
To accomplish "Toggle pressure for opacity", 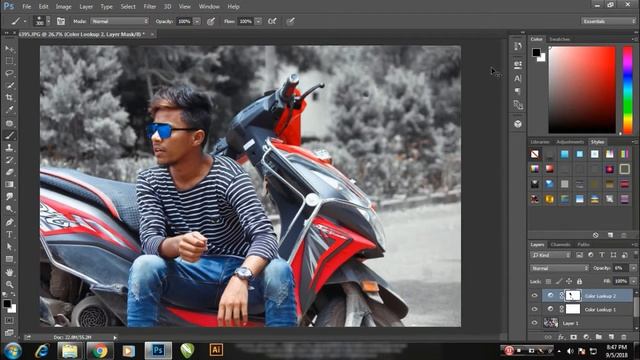I will (211, 21).
